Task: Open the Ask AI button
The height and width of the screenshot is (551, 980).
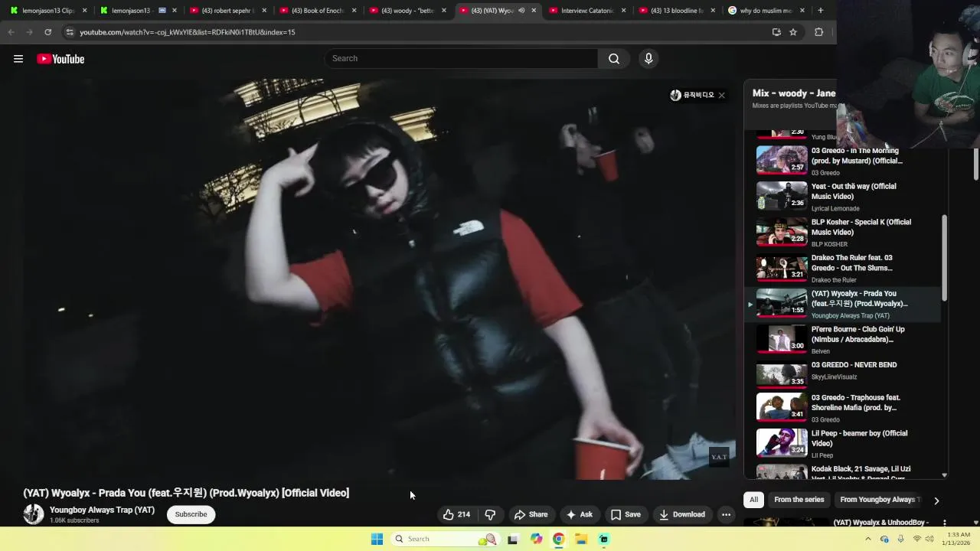Action: (x=579, y=514)
